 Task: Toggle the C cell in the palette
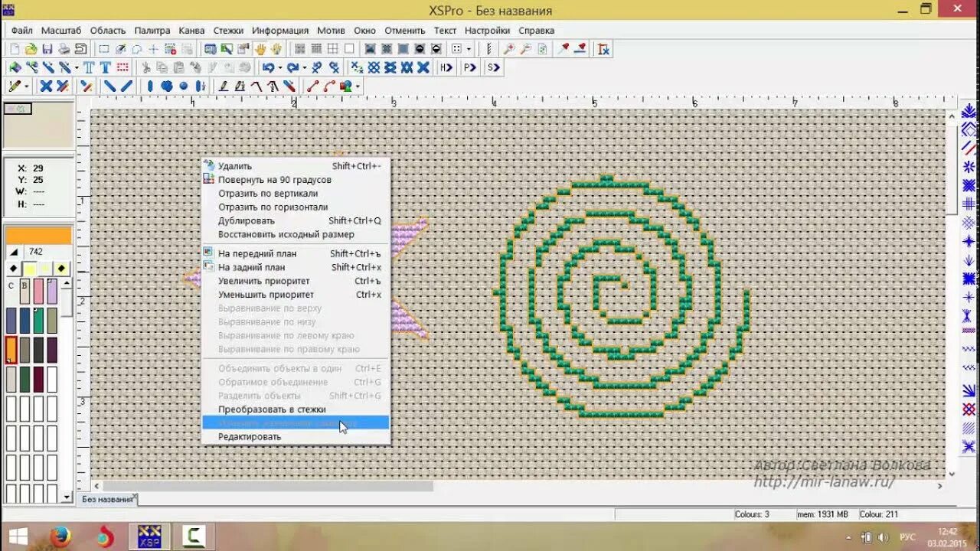coord(11,286)
